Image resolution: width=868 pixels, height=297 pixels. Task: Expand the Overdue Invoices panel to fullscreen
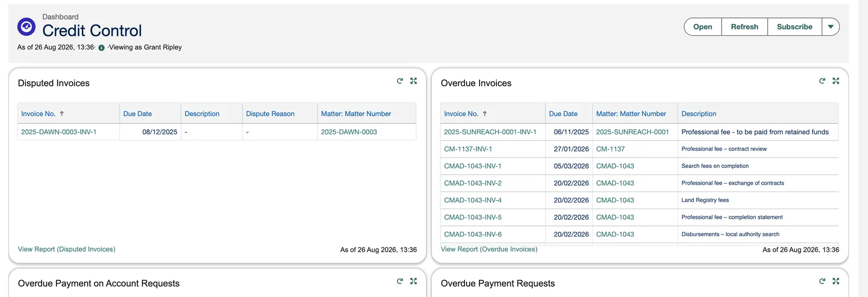click(x=835, y=81)
